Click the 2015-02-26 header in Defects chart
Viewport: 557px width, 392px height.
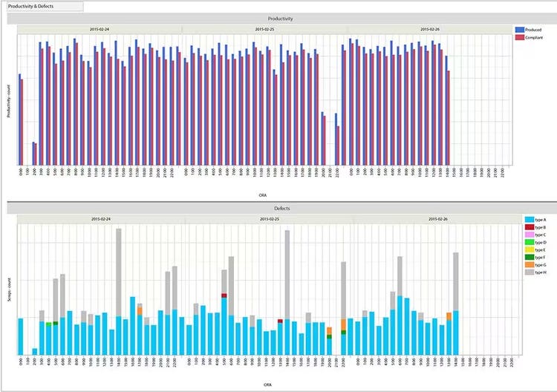click(437, 219)
